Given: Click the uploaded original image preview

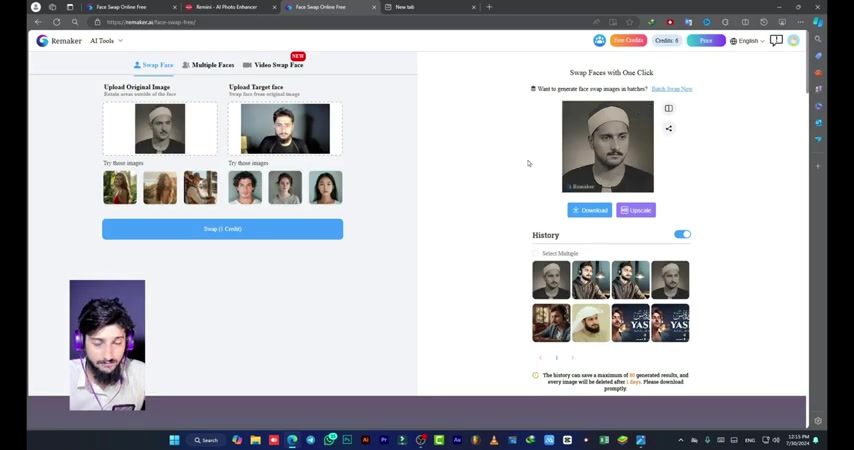Looking at the screenshot, I should 160,129.
